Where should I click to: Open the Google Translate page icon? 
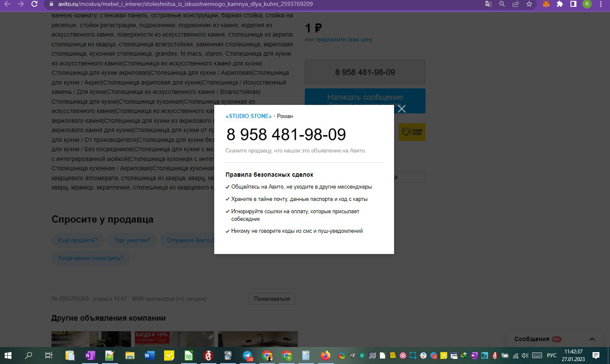[488, 4]
